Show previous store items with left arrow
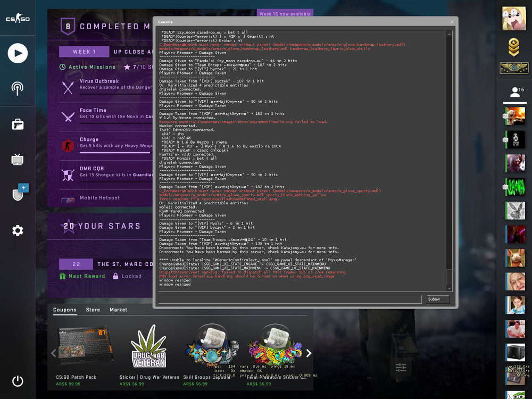The height and width of the screenshot is (399, 532). pyautogui.click(x=53, y=353)
